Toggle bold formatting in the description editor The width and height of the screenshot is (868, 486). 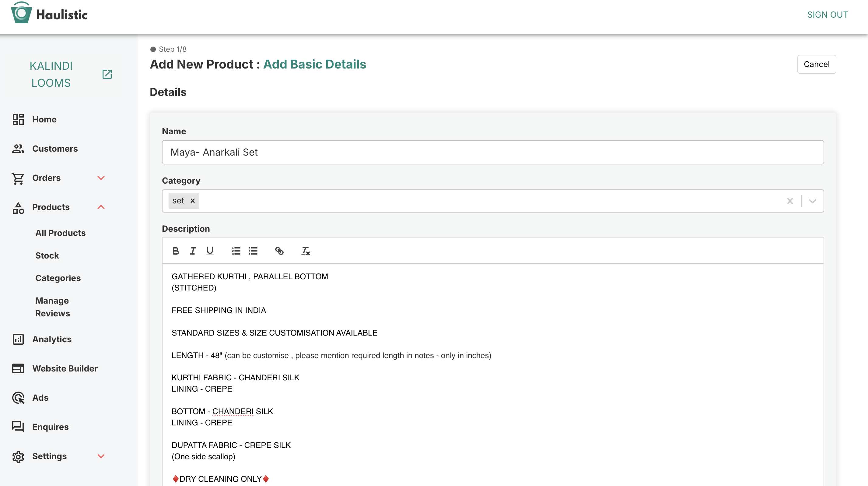tap(175, 251)
